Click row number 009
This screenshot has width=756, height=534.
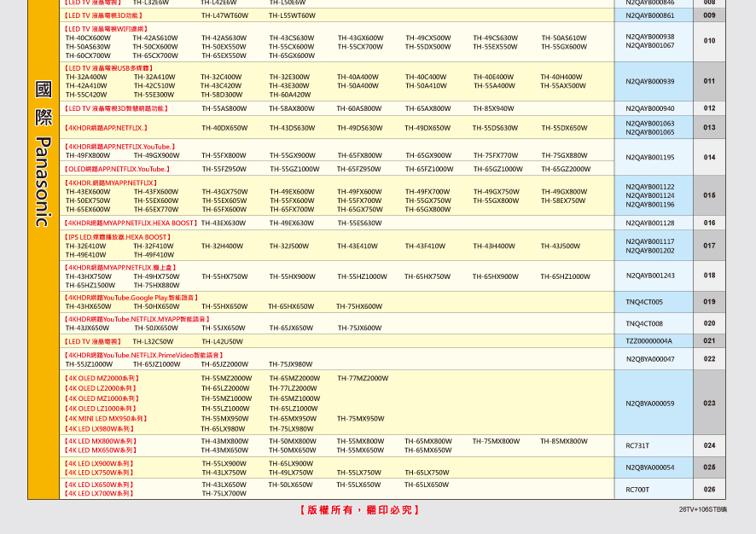click(x=709, y=15)
